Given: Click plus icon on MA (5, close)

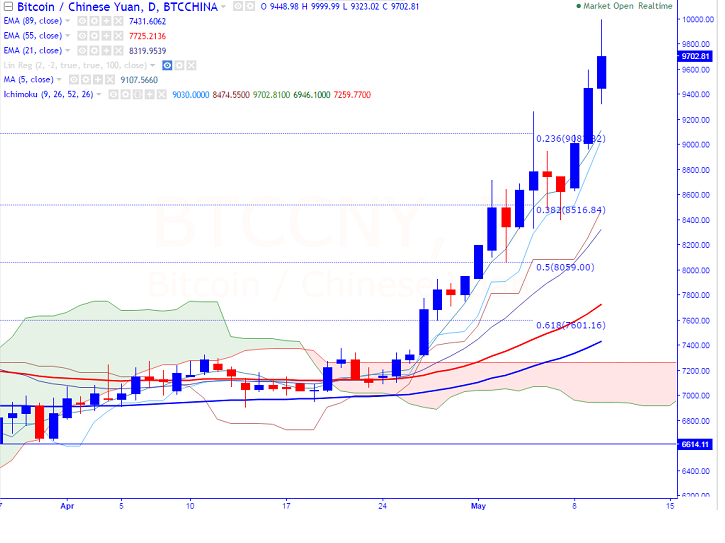Looking at the screenshot, I should [98, 80].
